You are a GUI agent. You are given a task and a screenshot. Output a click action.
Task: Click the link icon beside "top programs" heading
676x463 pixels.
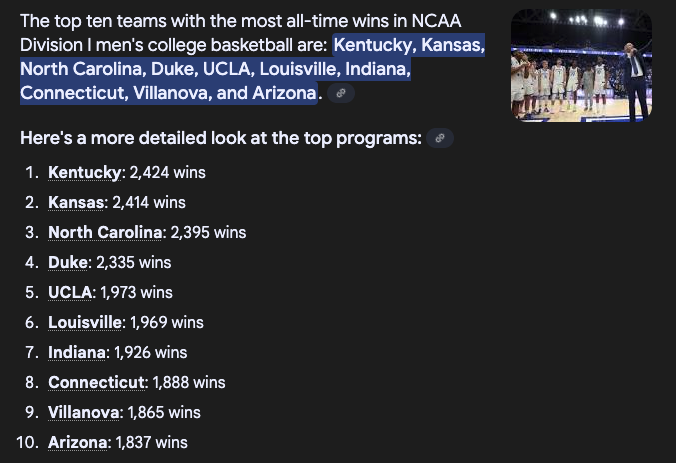click(440, 138)
